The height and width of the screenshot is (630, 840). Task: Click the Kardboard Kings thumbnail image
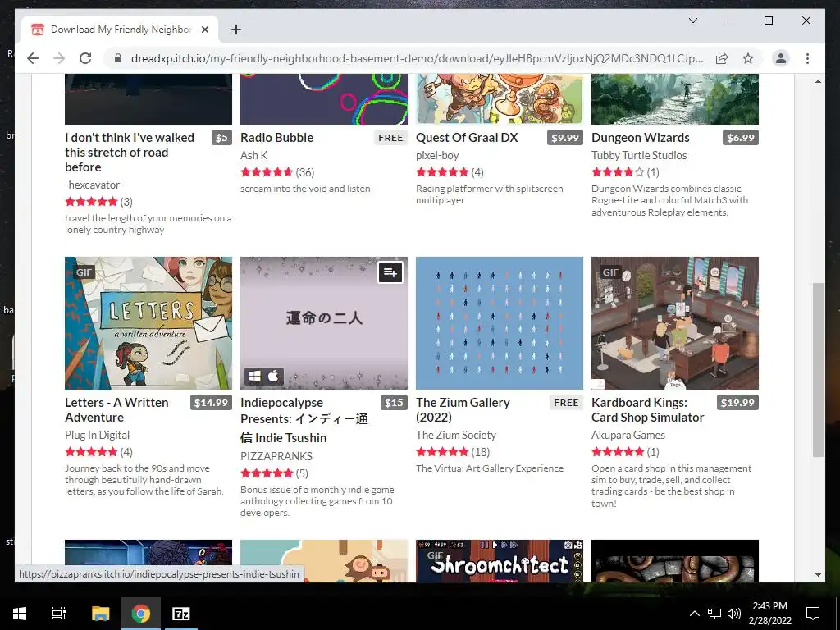point(675,323)
